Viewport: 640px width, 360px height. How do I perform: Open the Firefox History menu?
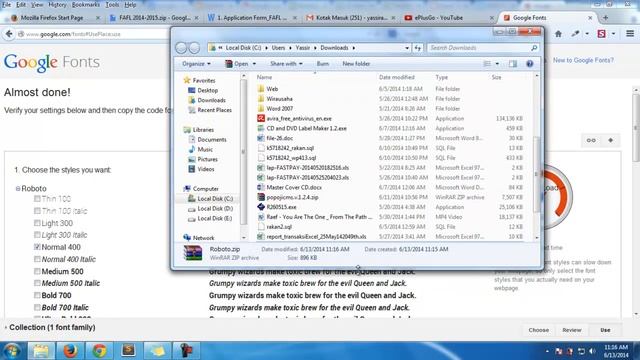pyautogui.click(x=57, y=5)
